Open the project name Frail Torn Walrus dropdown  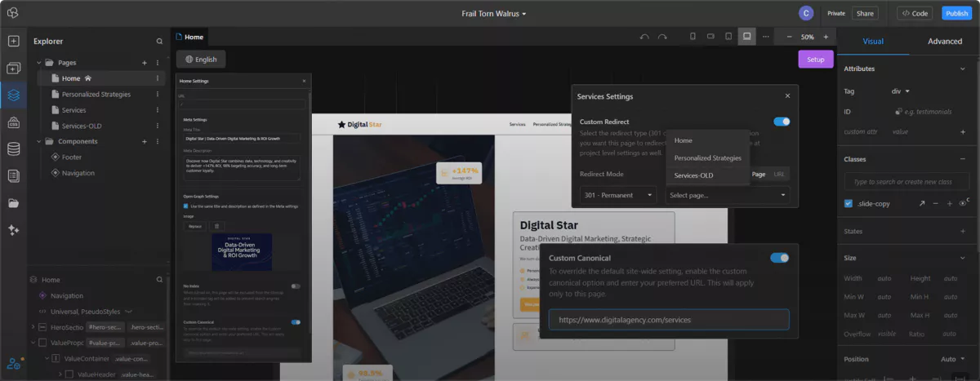coord(493,14)
